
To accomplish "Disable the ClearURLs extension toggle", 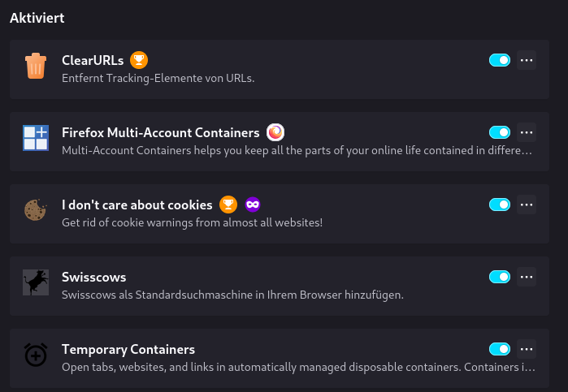I will [500, 60].
